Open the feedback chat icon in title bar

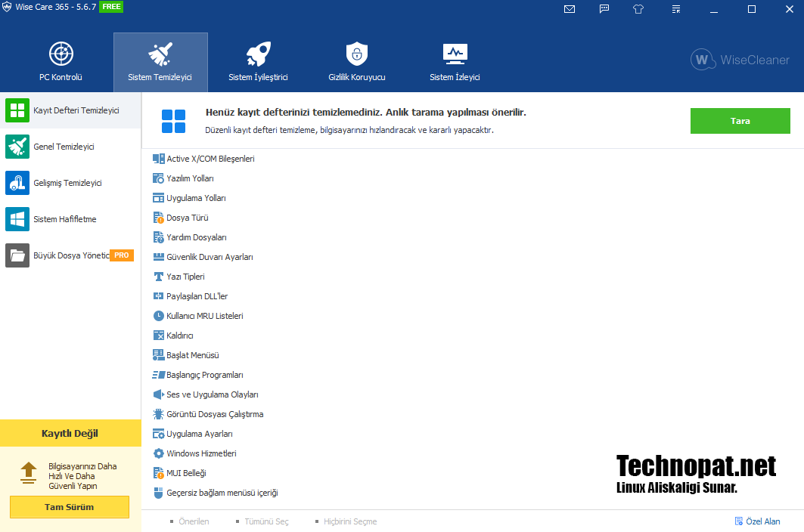click(x=604, y=9)
